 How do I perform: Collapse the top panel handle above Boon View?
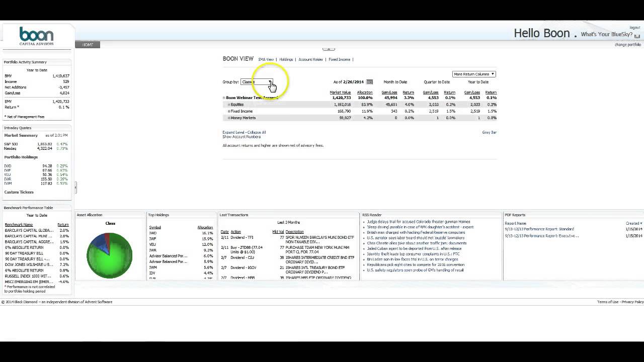click(329, 49)
